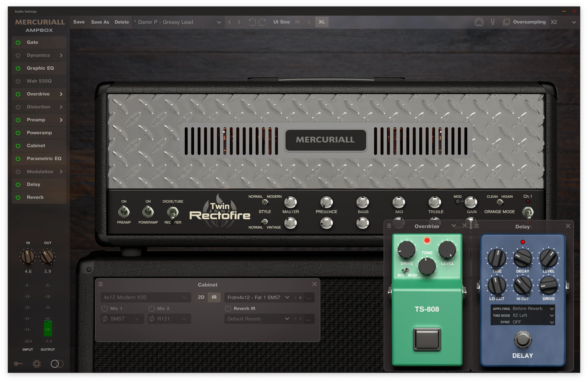
Task: Expand the Distortion submenu arrow
Action: (61, 107)
